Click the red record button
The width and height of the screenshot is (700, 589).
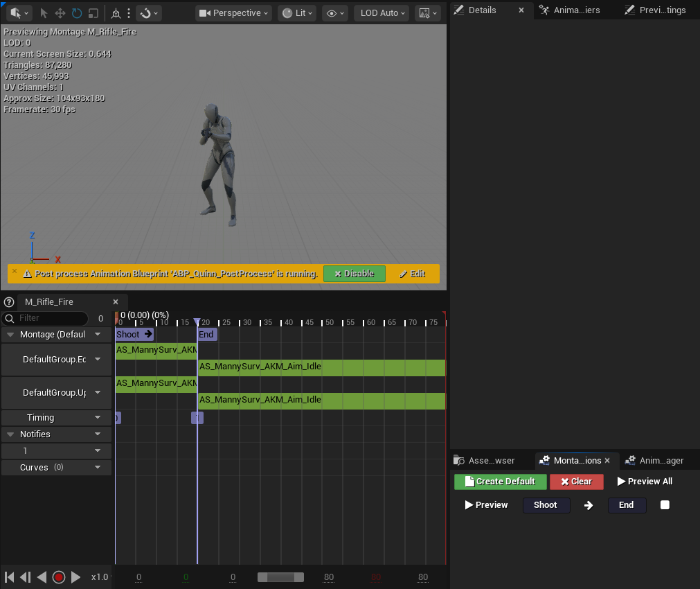point(58,577)
